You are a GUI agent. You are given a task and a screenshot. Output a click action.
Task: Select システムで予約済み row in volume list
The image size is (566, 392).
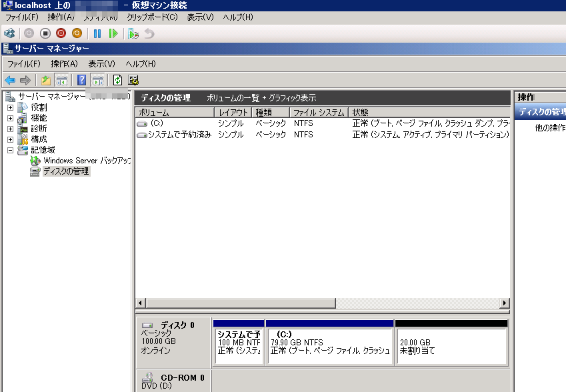click(x=323, y=135)
